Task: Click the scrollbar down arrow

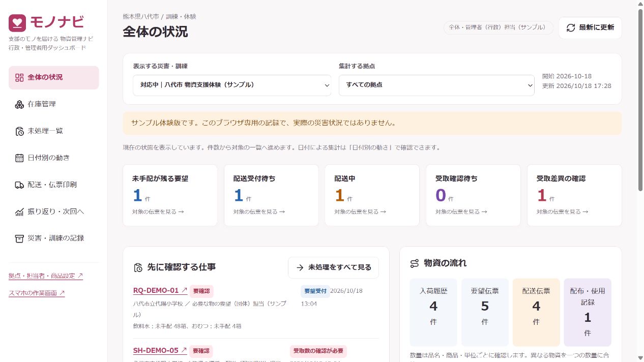Action: [x=640, y=358]
